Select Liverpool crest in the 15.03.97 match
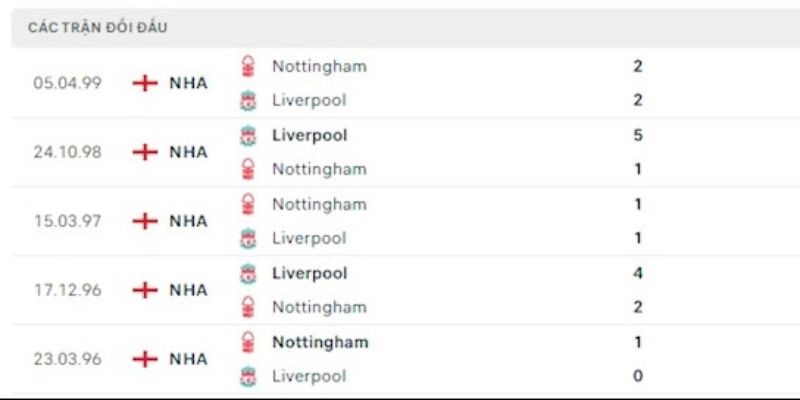The height and width of the screenshot is (400, 800). pos(249,238)
